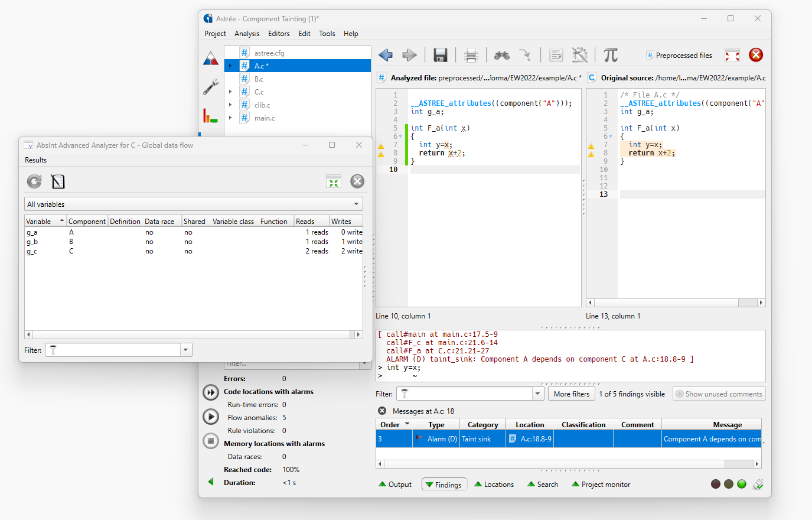The width and height of the screenshot is (812, 520).
Task: Navigate back with the blue left arrow
Action: point(386,55)
